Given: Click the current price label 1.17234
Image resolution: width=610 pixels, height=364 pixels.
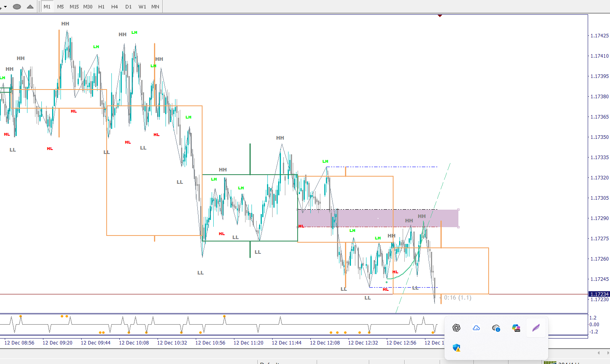Looking at the screenshot, I should [599, 294].
